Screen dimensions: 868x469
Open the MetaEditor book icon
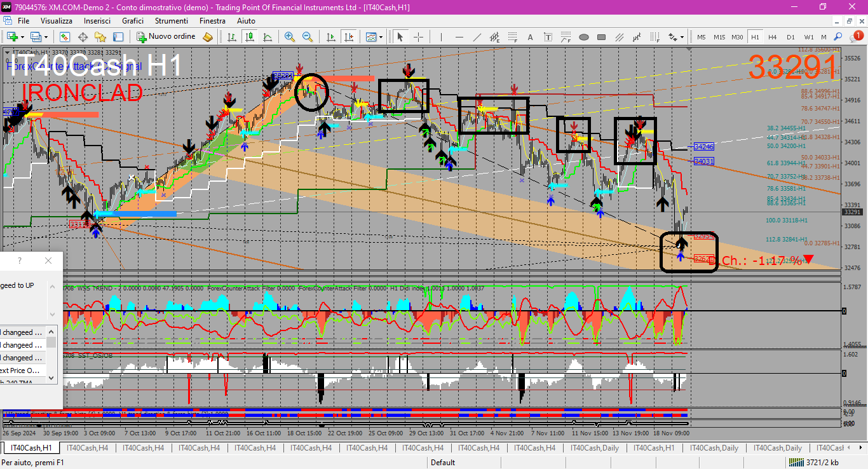(208, 37)
